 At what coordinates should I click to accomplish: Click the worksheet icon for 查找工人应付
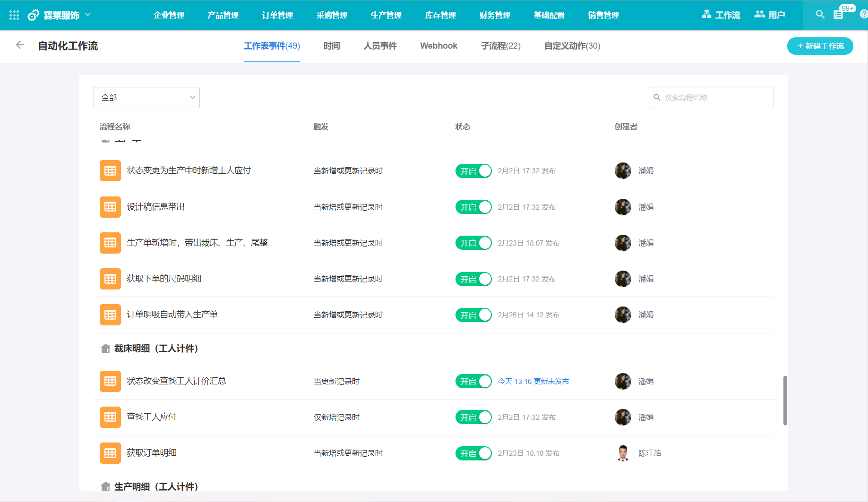pos(110,417)
